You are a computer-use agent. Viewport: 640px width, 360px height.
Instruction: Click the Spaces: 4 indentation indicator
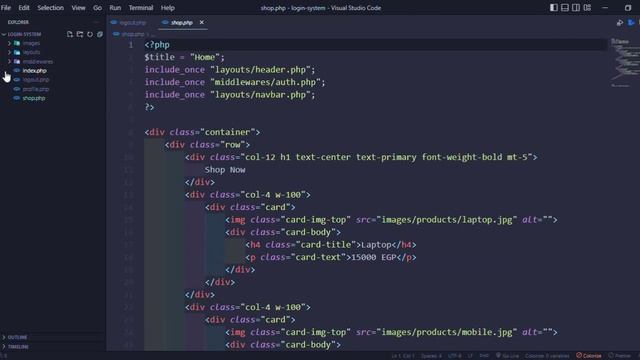click(x=431, y=356)
